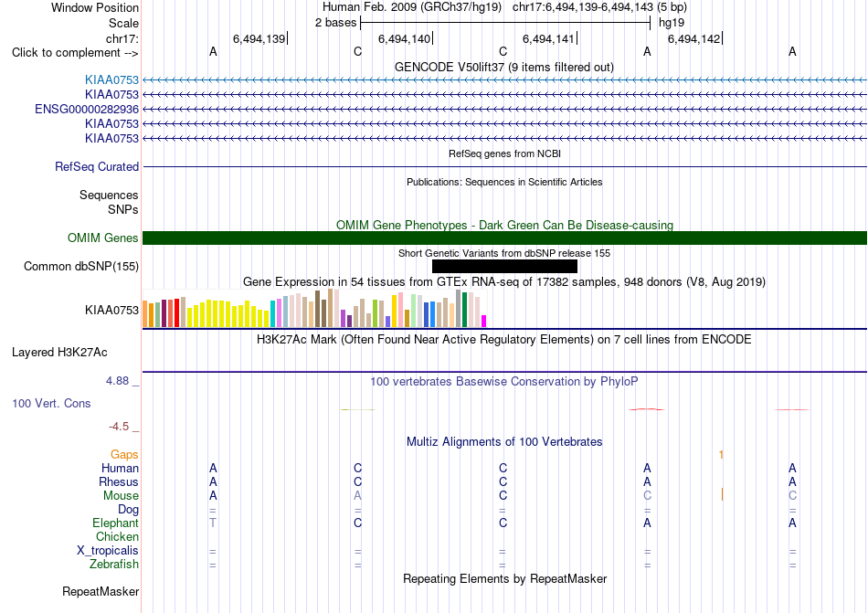Select the Chicken species label
Image resolution: width=868 pixels, height=613 pixels.
pyautogui.click(x=117, y=536)
